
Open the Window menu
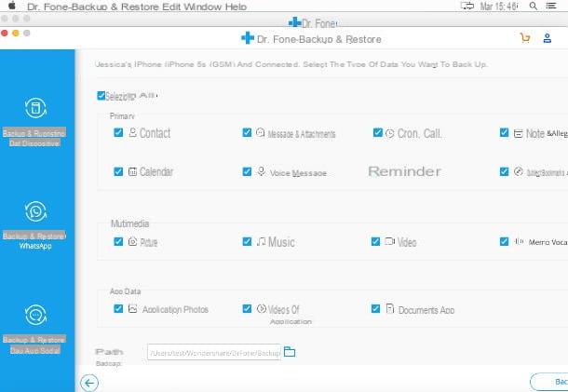pyautogui.click(x=202, y=7)
